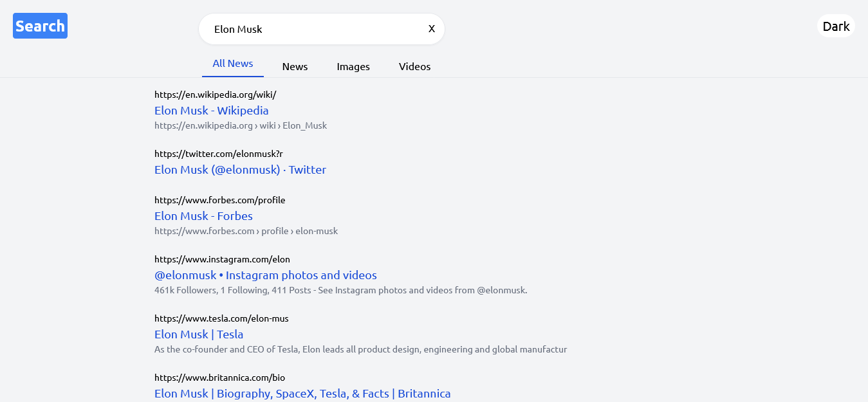Click the URL https://twitter.com/elonmusk?r
The width and height of the screenshot is (868, 402).
(x=218, y=154)
